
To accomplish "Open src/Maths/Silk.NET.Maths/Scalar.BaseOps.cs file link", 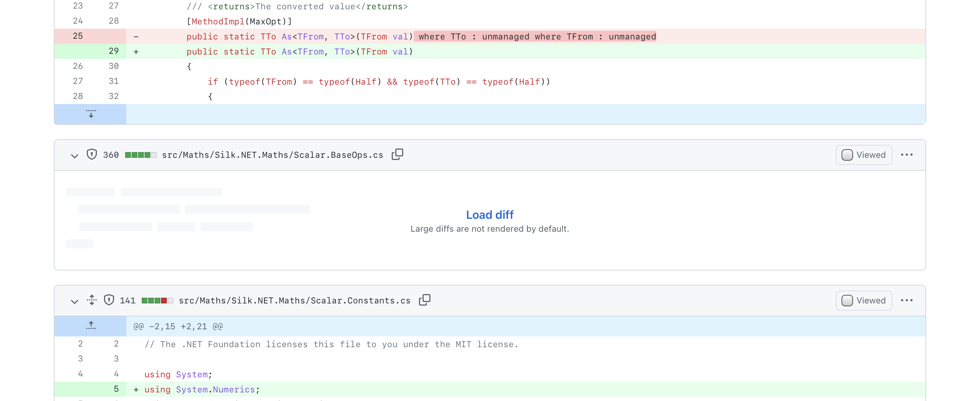I will 272,155.
